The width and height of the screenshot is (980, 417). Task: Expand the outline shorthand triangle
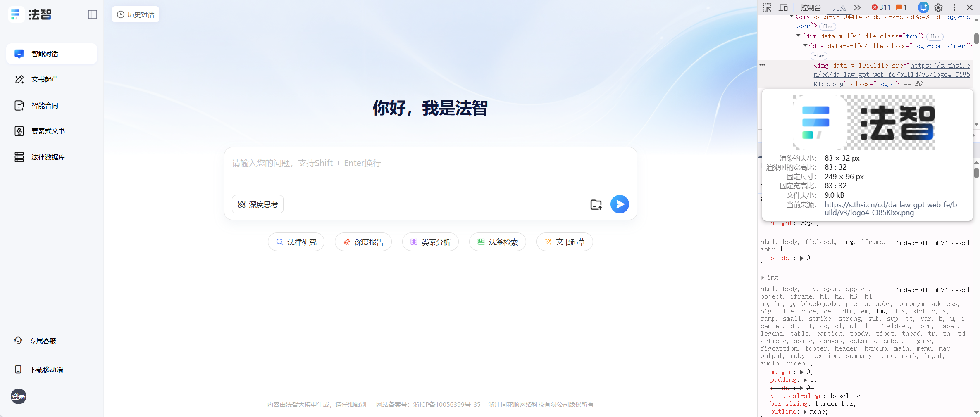(805, 412)
